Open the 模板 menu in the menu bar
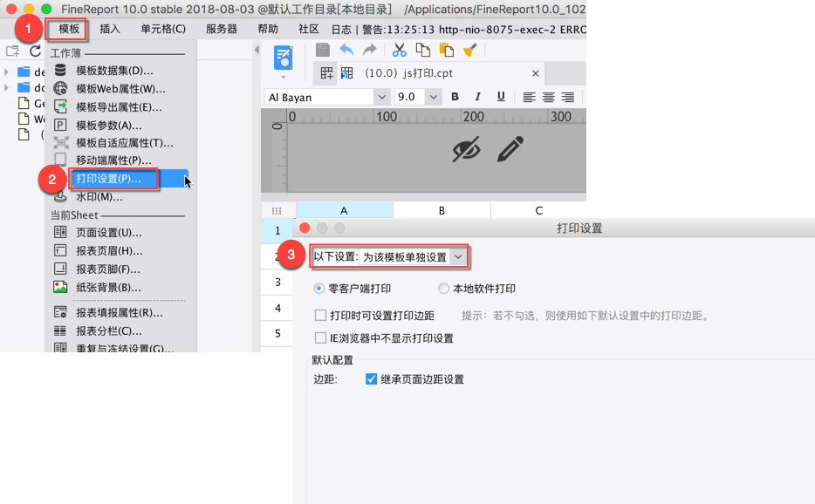Image resolution: width=815 pixels, height=504 pixels. point(69,29)
